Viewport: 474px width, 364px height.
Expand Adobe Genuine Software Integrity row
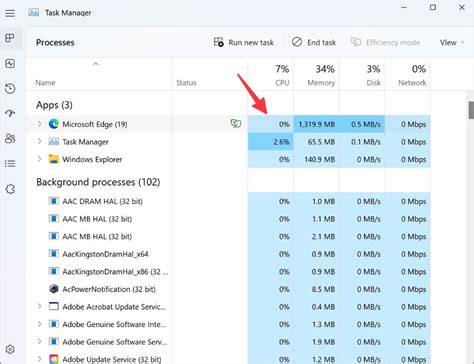(x=39, y=324)
